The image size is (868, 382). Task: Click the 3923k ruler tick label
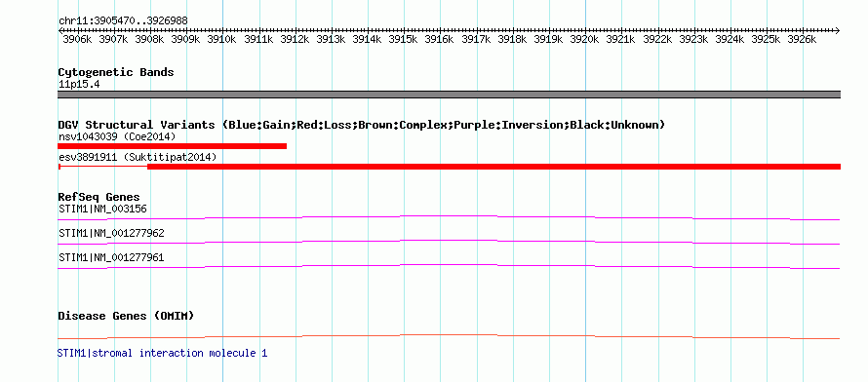[x=694, y=39]
